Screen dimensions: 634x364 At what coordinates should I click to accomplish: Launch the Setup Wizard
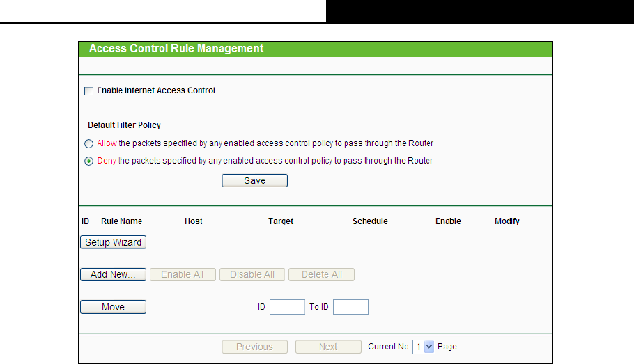pos(113,242)
